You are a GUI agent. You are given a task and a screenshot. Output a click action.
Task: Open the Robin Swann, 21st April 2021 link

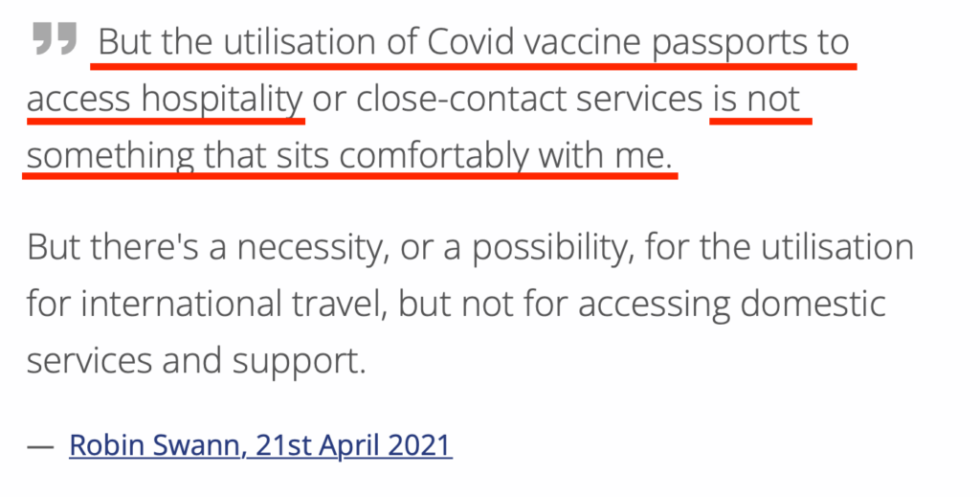(x=260, y=445)
